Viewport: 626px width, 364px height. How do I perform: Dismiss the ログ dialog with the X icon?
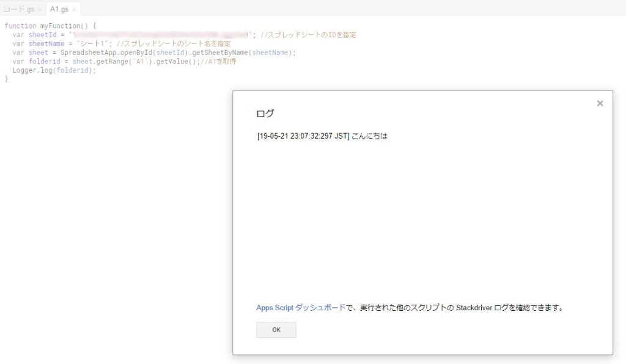(x=600, y=104)
